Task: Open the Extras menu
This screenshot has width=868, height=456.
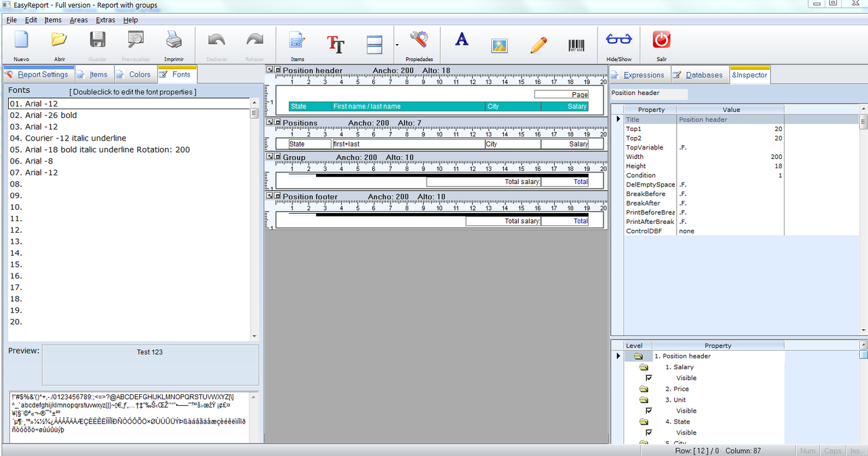Action: pos(105,20)
